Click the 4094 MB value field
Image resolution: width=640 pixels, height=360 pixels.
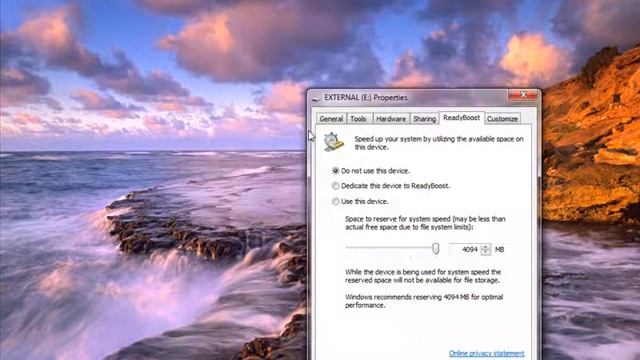click(464, 249)
